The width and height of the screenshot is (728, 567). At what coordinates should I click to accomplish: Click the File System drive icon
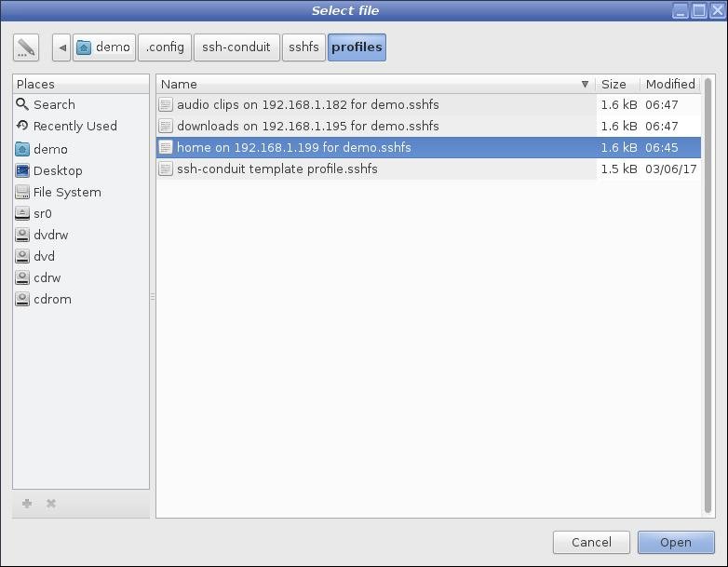tap(21, 192)
